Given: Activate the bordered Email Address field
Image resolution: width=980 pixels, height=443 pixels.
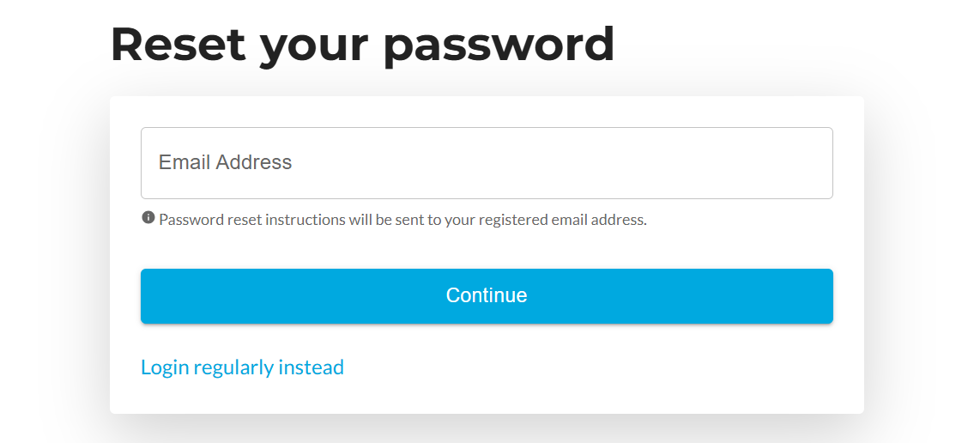Looking at the screenshot, I should [x=487, y=163].
